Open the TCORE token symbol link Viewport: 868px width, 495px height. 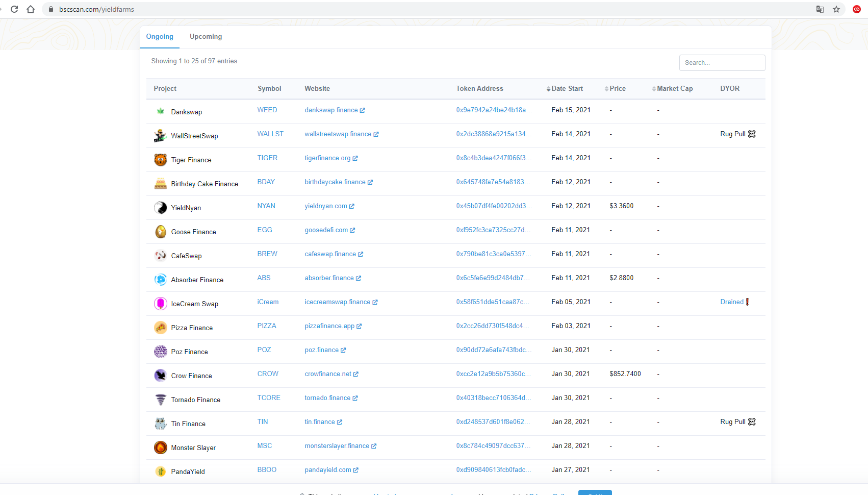click(269, 398)
